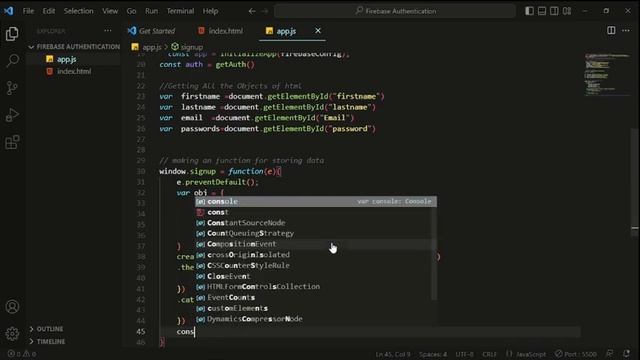
Task: Go forward with the navigation arrow
Action: [x=265, y=11]
